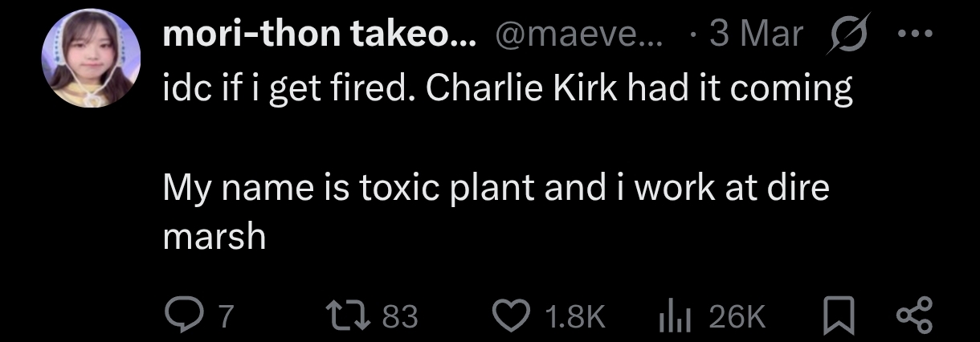Screen dimensions: 980x342
Task: Click the word "marsh" in the post
Action: coord(214,237)
